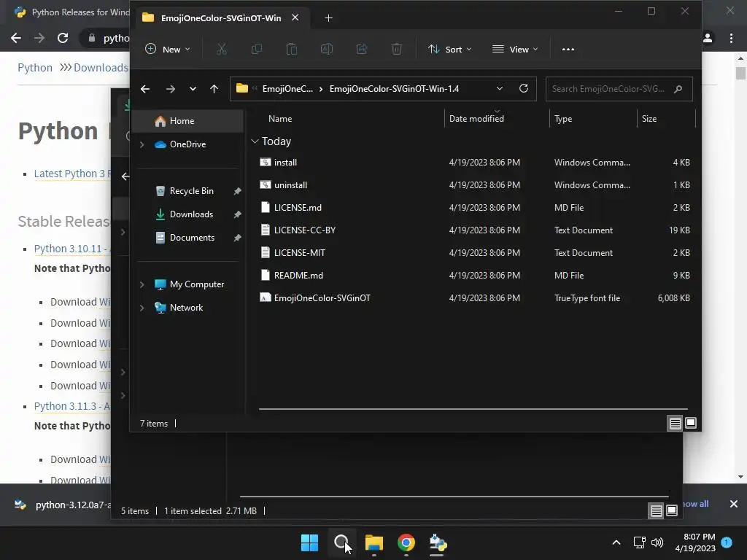Click the search magnifier in Explorer search box

point(678,89)
